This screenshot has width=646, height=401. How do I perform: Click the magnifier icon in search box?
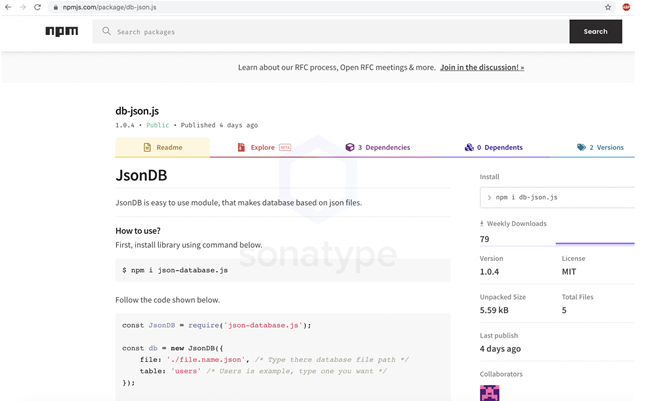(107, 31)
